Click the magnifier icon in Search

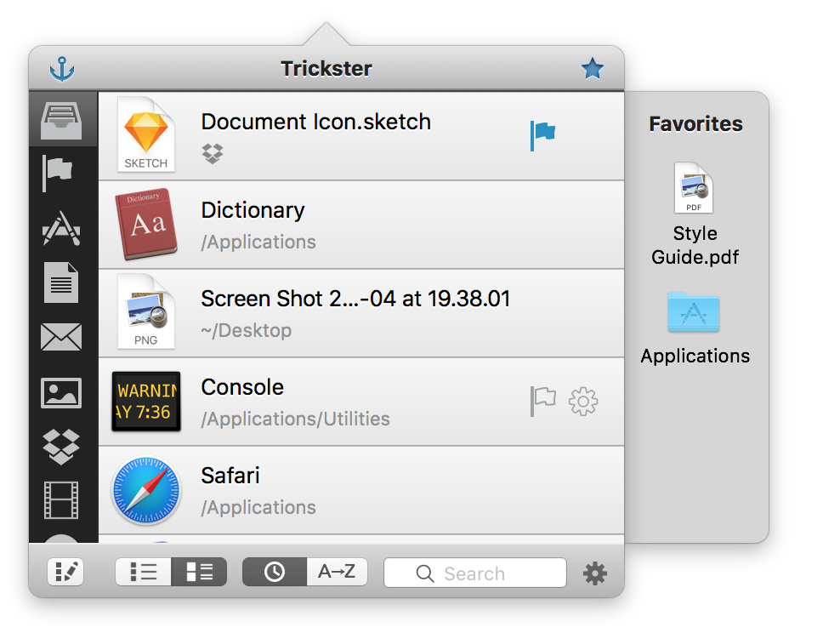(425, 573)
